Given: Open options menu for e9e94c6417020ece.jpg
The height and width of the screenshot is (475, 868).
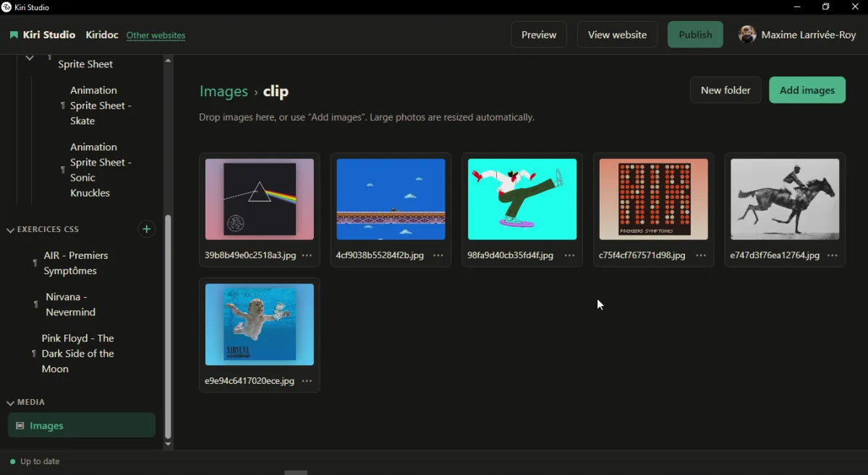Looking at the screenshot, I should [x=307, y=381].
